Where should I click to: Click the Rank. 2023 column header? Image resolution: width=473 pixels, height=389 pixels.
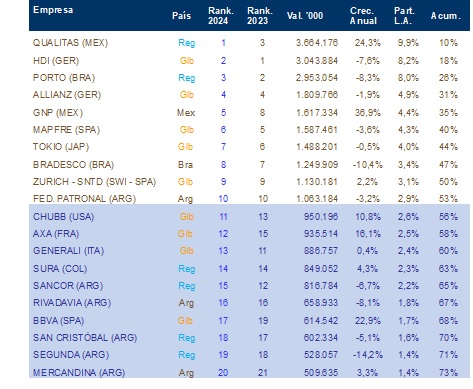260,16
